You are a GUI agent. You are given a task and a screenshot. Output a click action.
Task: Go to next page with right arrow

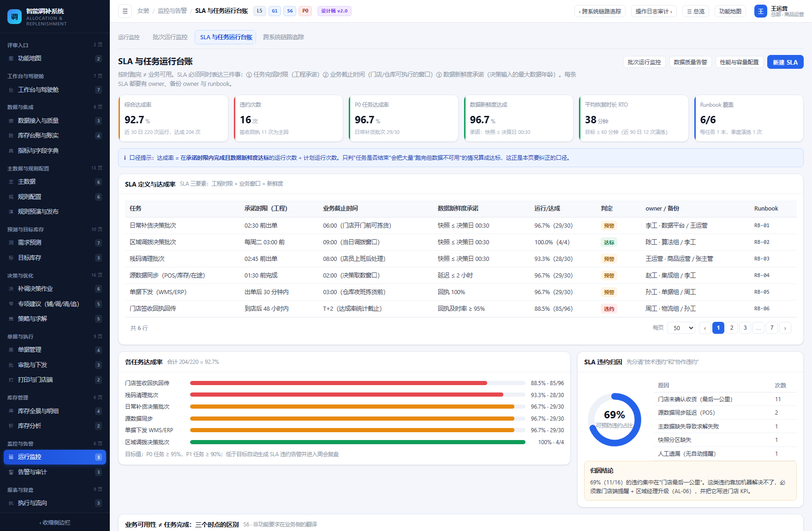pyautogui.click(x=785, y=328)
